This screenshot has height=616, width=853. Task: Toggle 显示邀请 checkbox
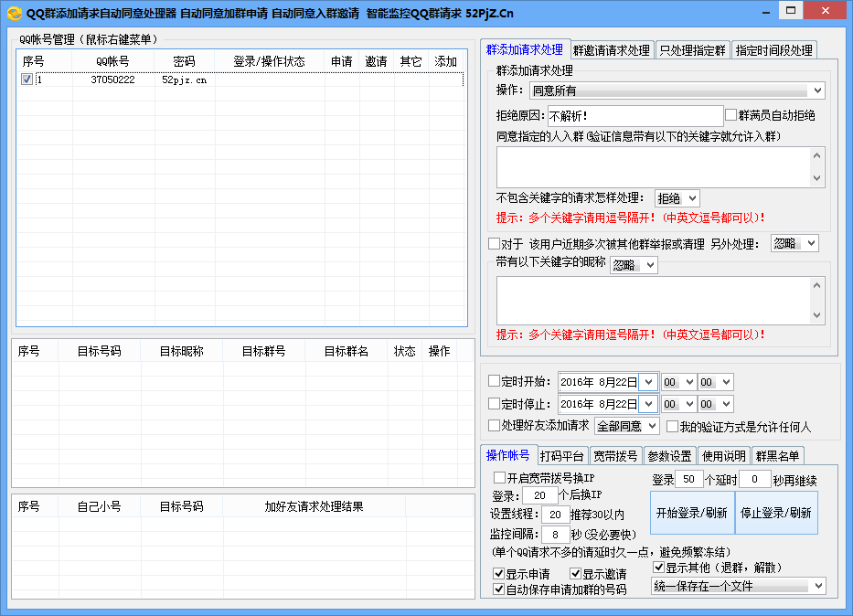[x=576, y=574]
